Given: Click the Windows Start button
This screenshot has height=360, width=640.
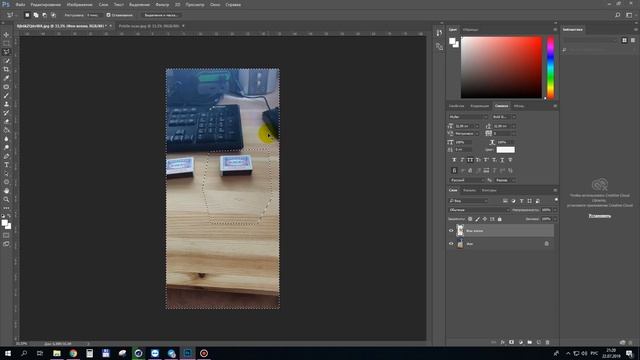Looking at the screenshot, I should (8, 353).
